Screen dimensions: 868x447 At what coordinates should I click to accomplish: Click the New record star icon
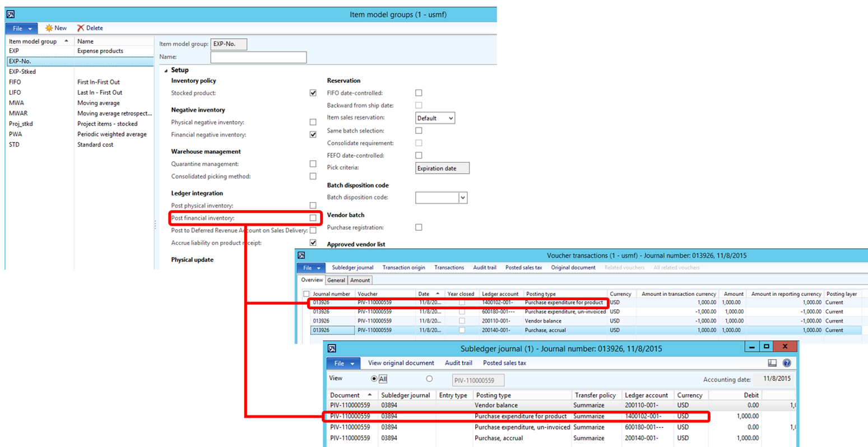tap(49, 28)
